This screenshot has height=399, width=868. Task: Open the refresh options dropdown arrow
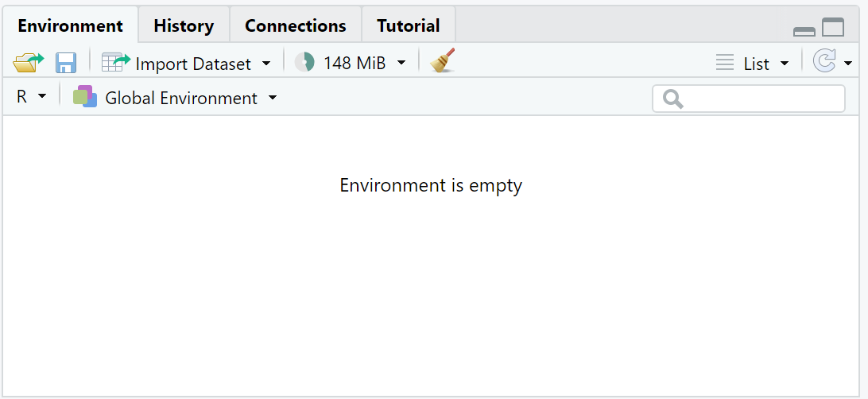(x=848, y=64)
